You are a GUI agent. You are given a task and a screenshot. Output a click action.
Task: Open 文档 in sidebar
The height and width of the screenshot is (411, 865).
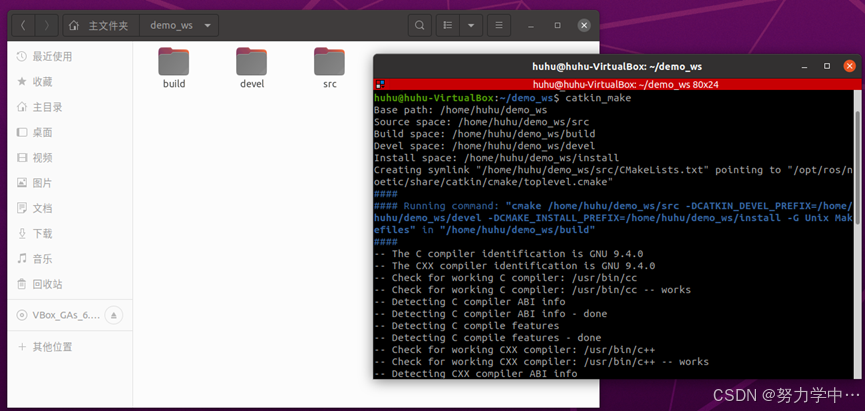pyautogui.click(x=70, y=208)
